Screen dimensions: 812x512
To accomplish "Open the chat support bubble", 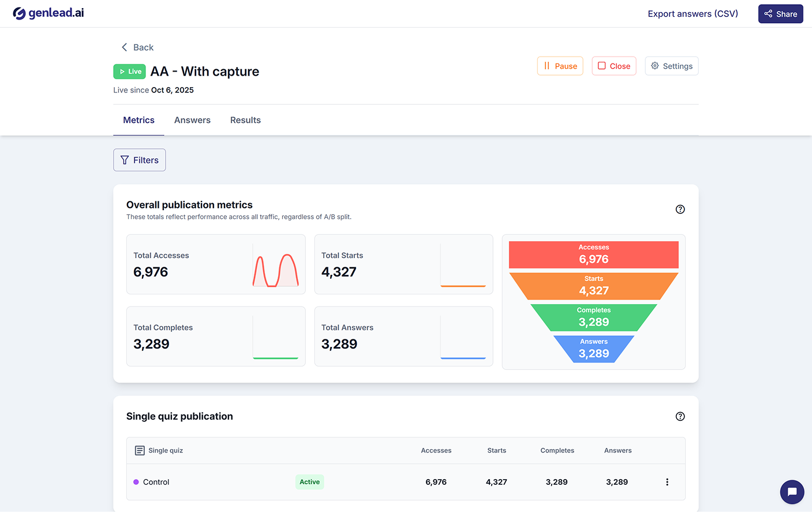I will (792, 492).
